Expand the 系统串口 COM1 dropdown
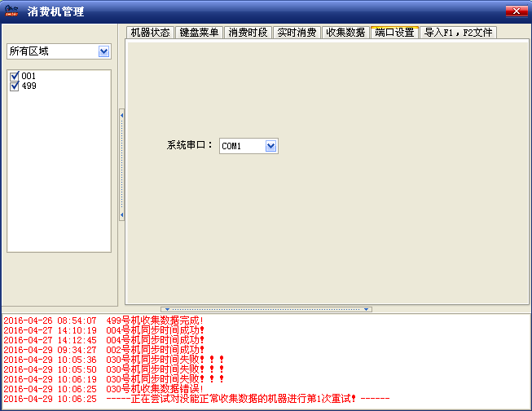The height and width of the screenshot is (411, 532). pyautogui.click(x=271, y=145)
